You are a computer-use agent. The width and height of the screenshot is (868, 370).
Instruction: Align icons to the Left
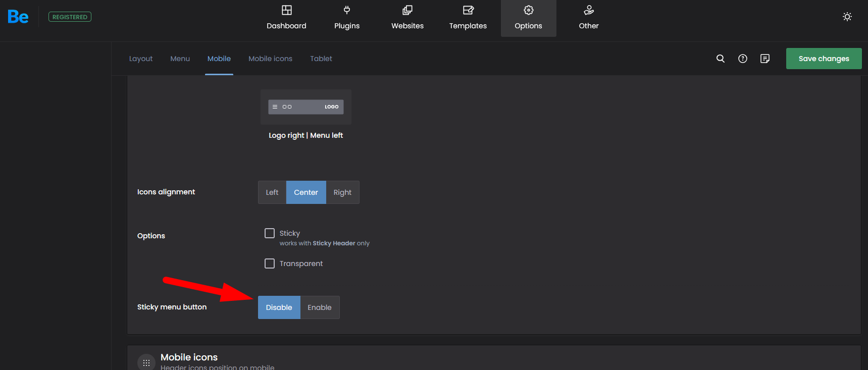coord(272,192)
